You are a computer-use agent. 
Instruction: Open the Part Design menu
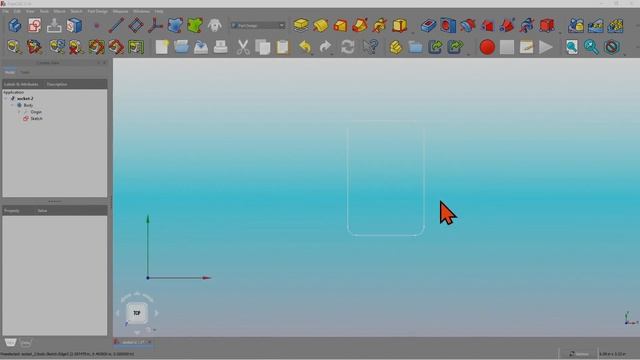[98, 11]
